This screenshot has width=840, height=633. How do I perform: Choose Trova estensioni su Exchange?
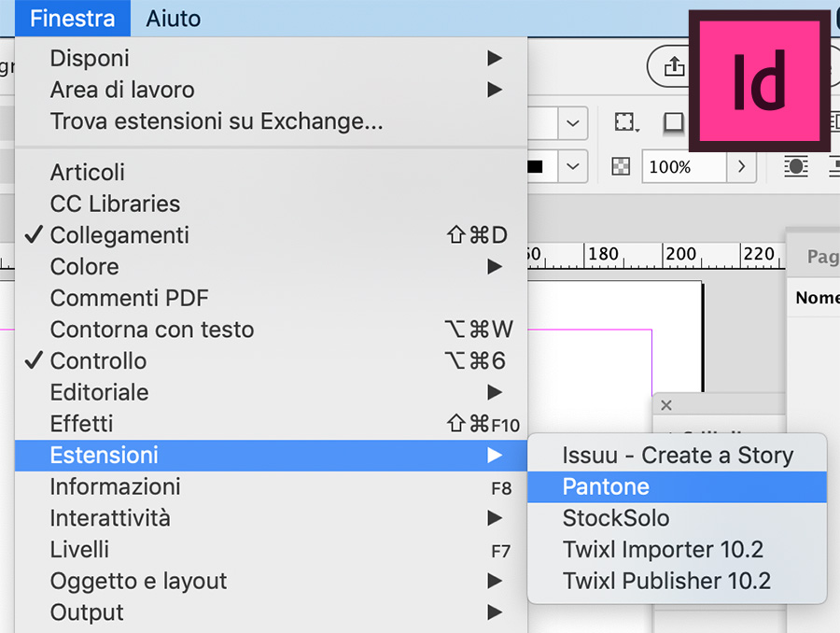coord(271,121)
